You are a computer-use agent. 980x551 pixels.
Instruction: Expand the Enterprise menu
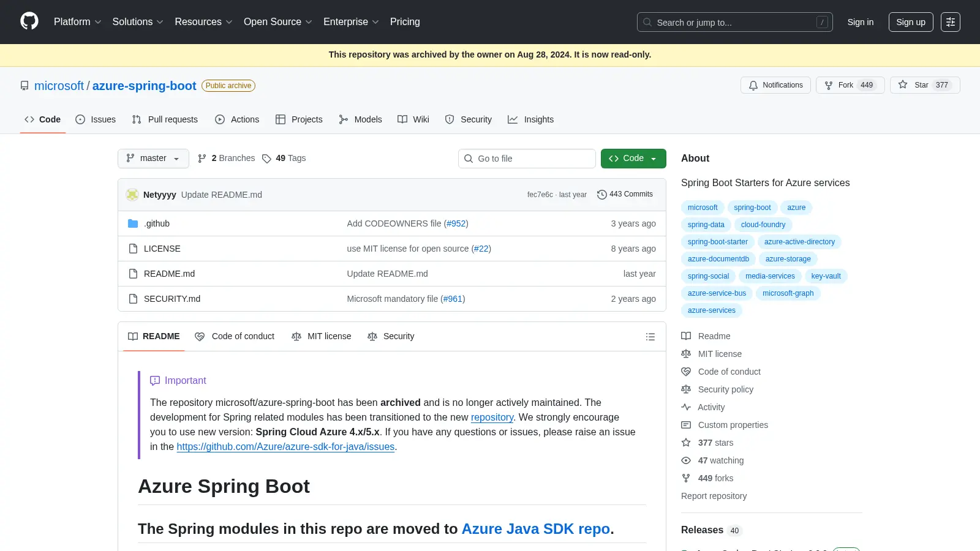351,21
